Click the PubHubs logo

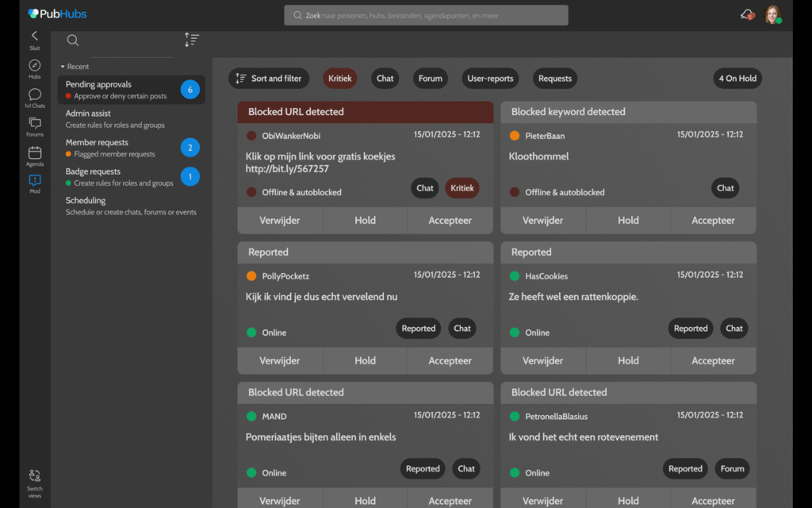56,13
